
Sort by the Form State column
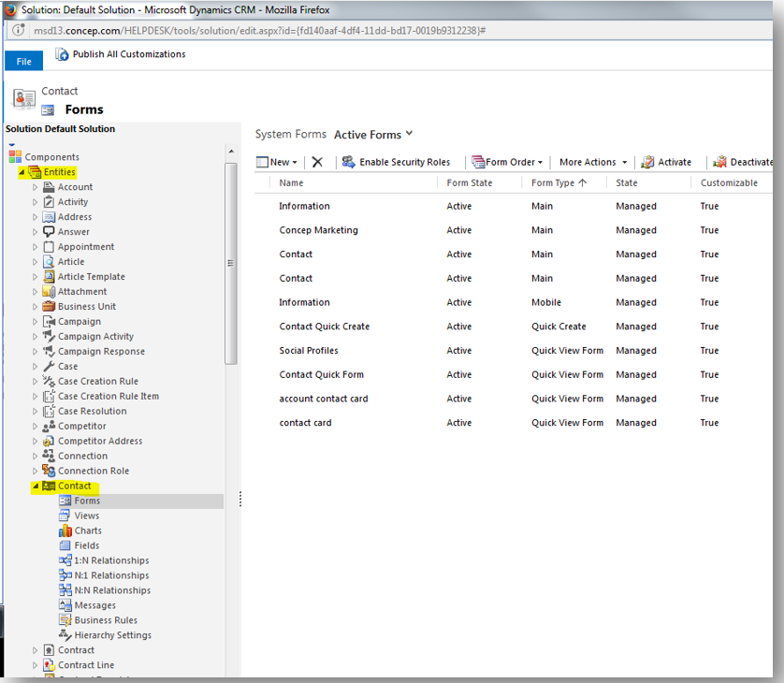click(470, 183)
